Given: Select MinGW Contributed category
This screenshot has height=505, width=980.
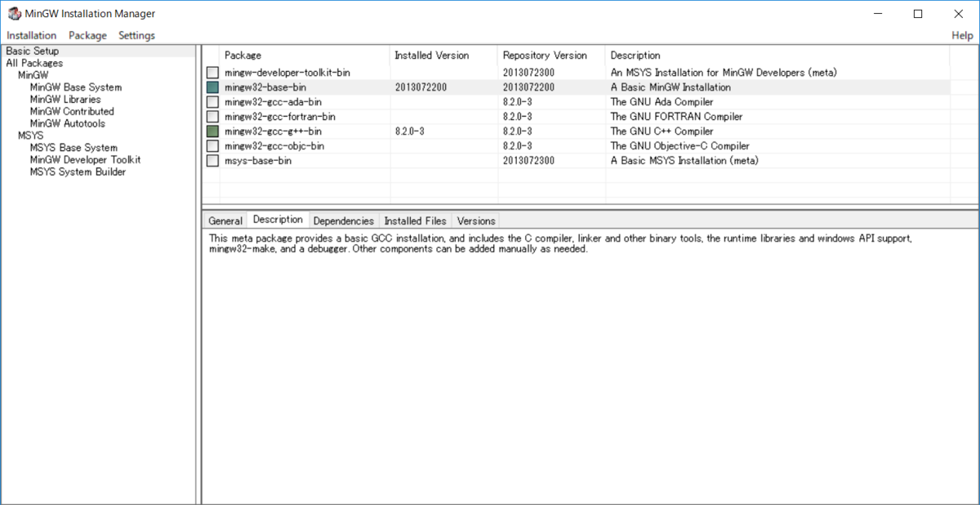Looking at the screenshot, I should (72, 111).
